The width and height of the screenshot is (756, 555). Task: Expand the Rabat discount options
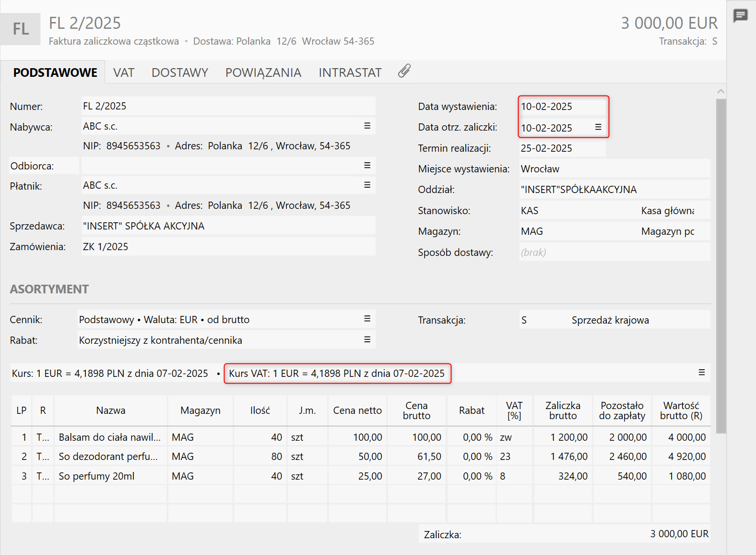coord(367,340)
